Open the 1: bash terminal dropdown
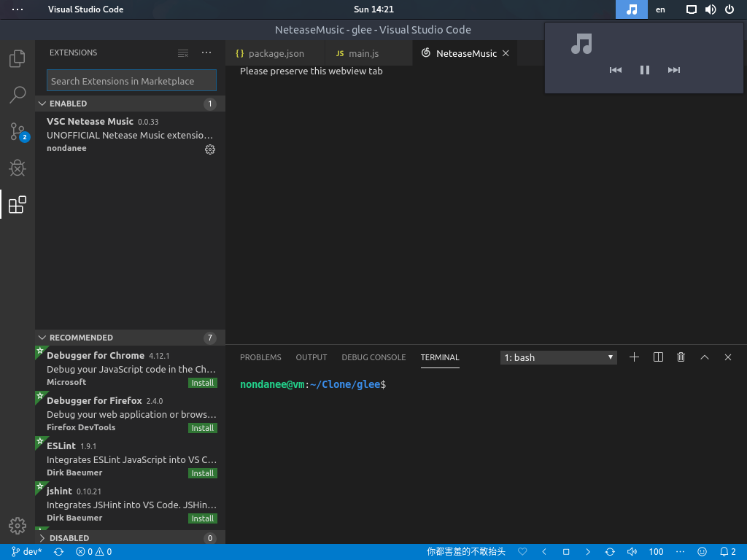 (558, 357)
